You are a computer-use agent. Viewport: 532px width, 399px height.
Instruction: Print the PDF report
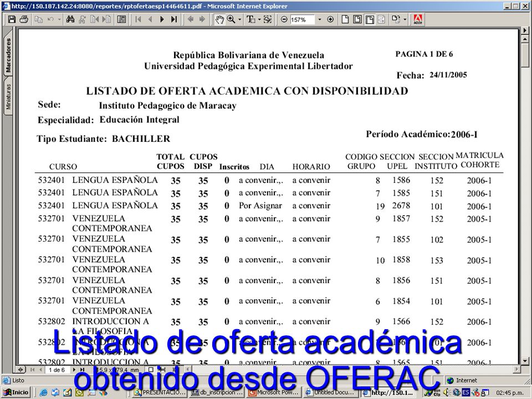[x=24, y=19]
